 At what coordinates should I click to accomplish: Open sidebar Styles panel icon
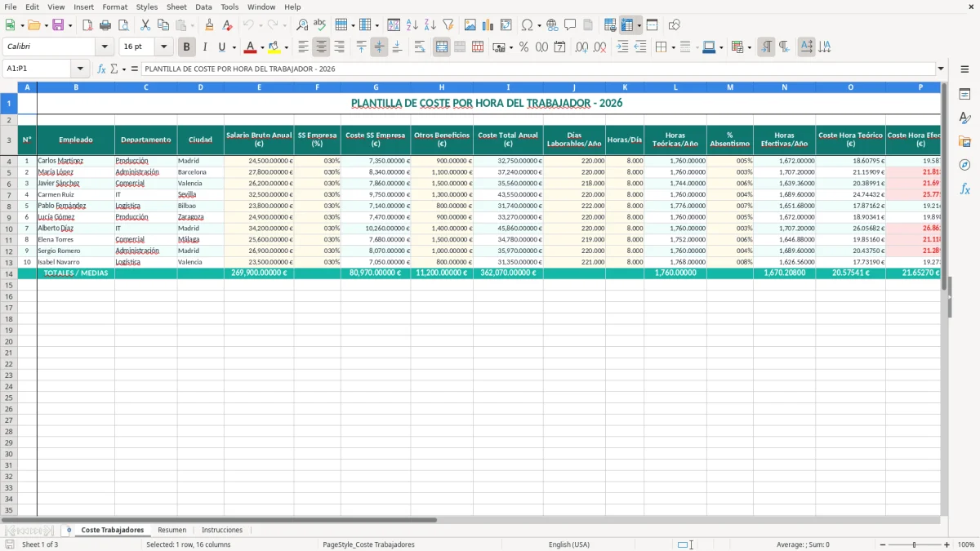[x=964, y=118]
